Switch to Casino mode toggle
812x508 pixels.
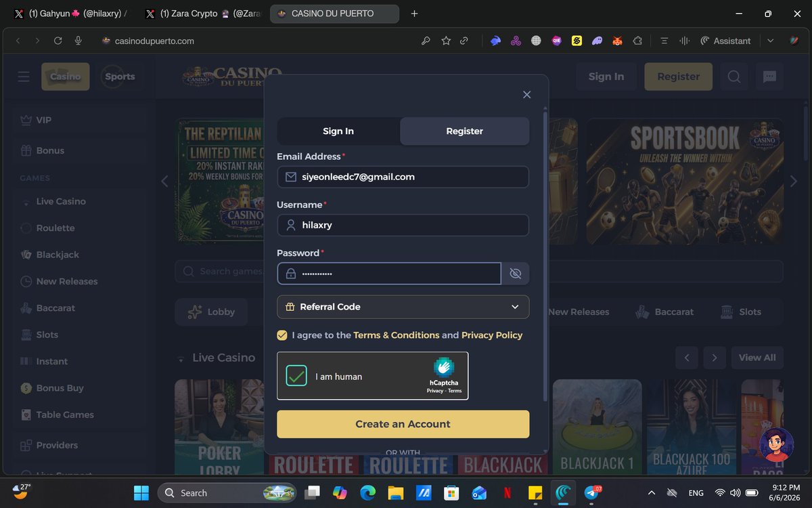(x=66, y=77)
